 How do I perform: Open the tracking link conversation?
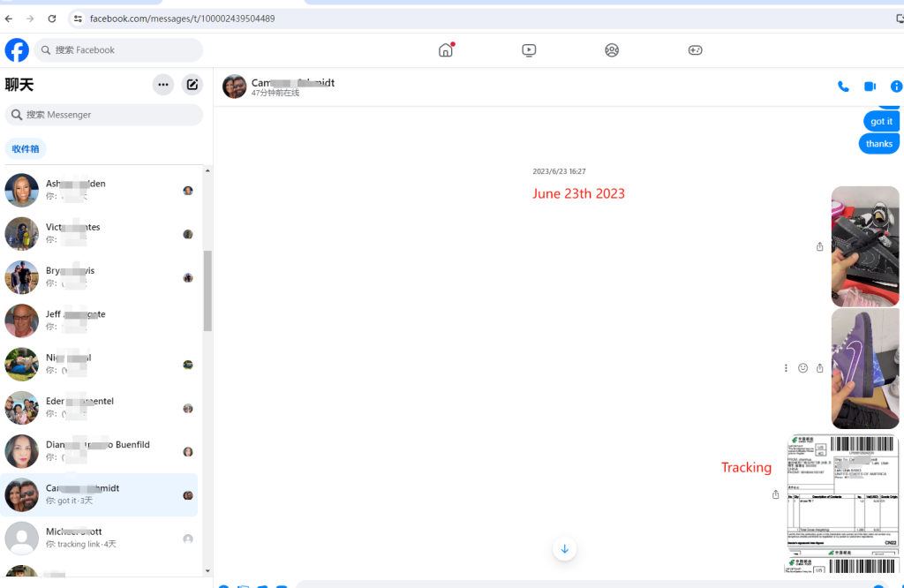click(99, 538)
